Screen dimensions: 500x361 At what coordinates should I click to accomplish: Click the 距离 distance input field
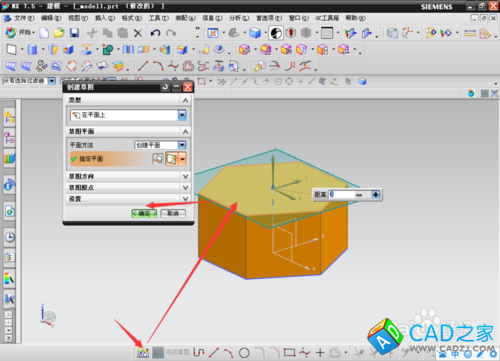tap(350, 194)
